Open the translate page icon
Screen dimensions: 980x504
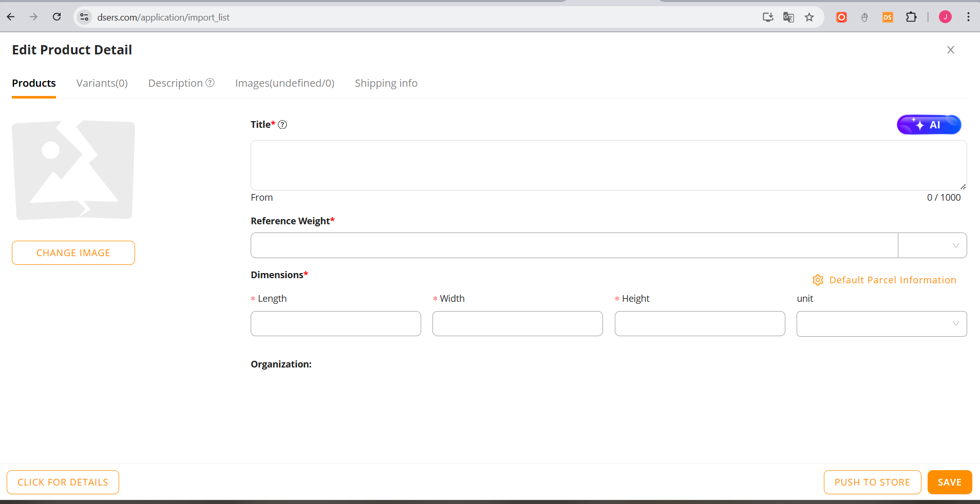(788, 17)
